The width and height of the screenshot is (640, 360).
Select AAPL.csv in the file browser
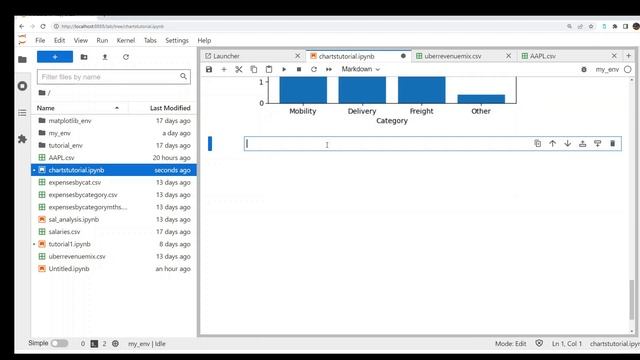click(113, 158)
